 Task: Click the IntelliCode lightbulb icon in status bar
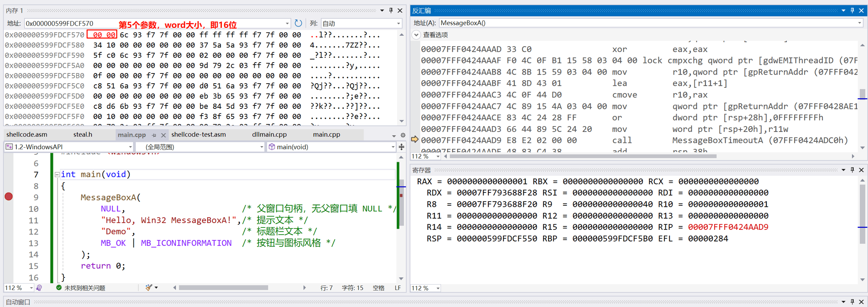(x=39, y=288)
